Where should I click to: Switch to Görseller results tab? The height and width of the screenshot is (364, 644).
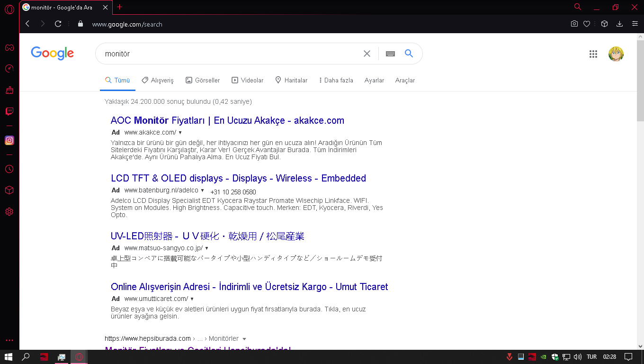203,81
